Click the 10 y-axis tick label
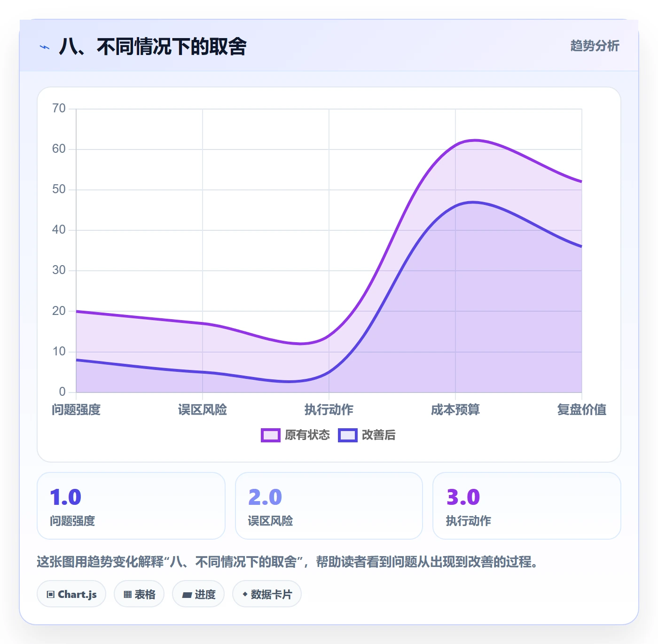 (59, 352)
